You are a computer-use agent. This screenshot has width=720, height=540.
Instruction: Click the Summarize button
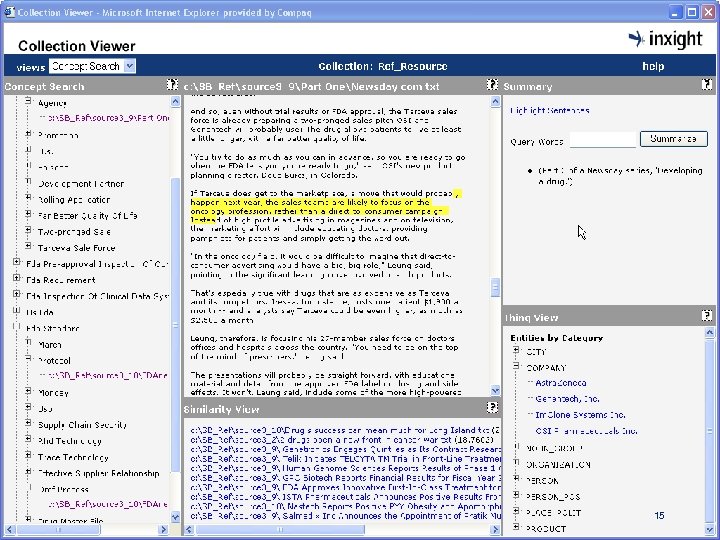(673, 139)
